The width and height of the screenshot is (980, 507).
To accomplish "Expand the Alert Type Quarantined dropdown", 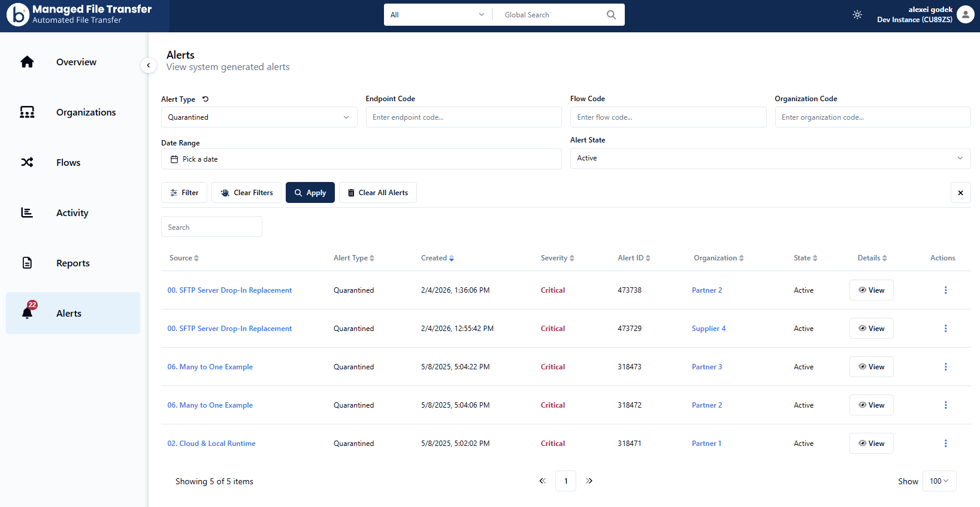I will (x=259, y=117).
